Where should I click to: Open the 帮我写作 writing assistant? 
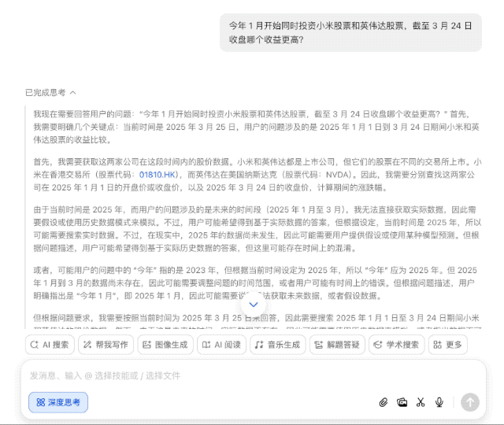coord(109,345)
